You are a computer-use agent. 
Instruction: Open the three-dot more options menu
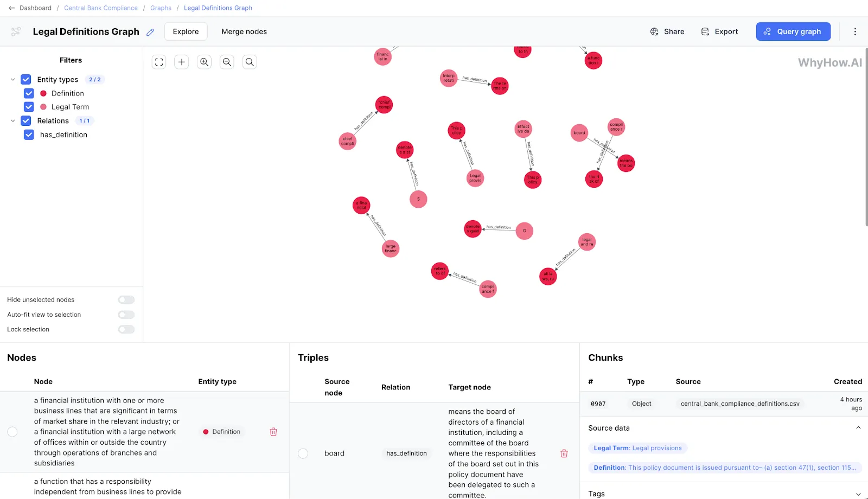click(x=855, y=31)
